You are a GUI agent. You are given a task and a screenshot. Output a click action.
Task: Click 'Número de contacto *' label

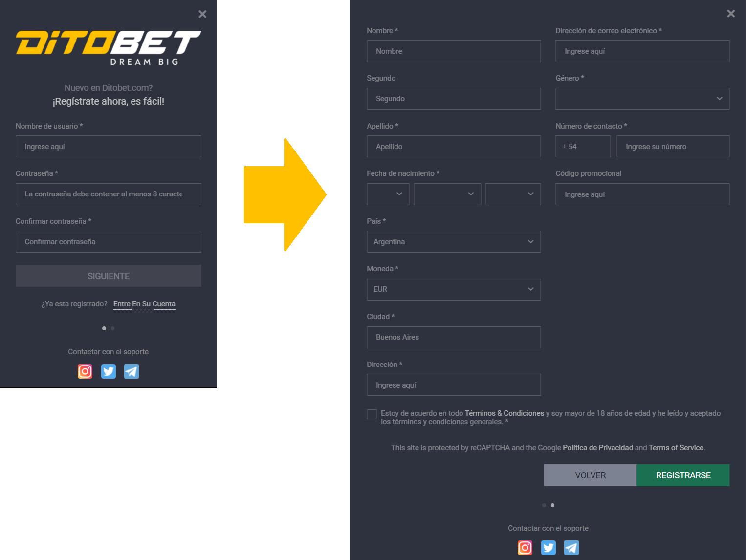pyautogui.click(x=592, y=126)
